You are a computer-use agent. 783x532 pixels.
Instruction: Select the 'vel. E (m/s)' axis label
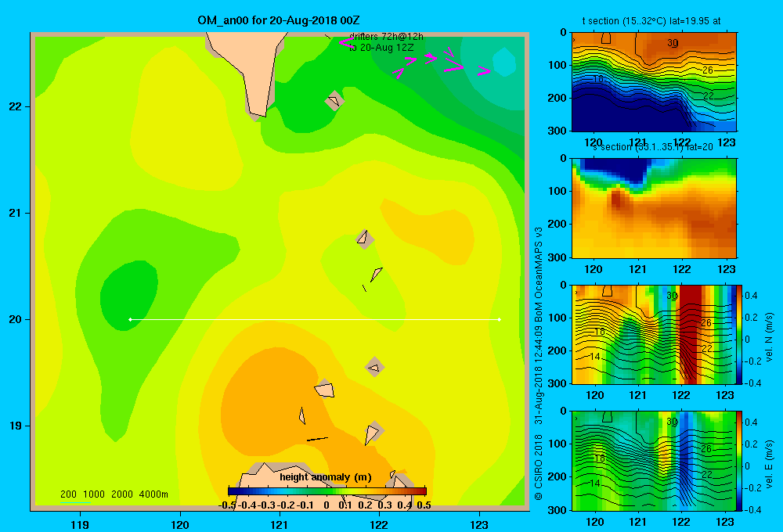(x=769, y=464)
